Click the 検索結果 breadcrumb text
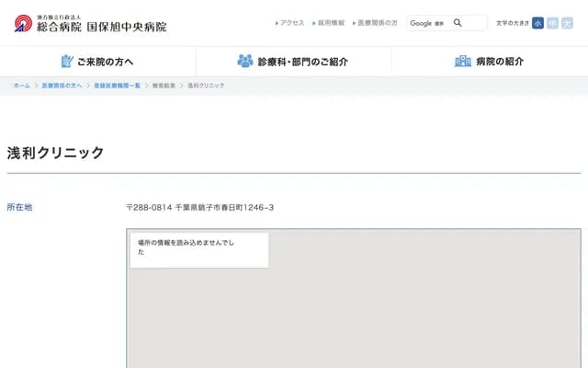 164,86
